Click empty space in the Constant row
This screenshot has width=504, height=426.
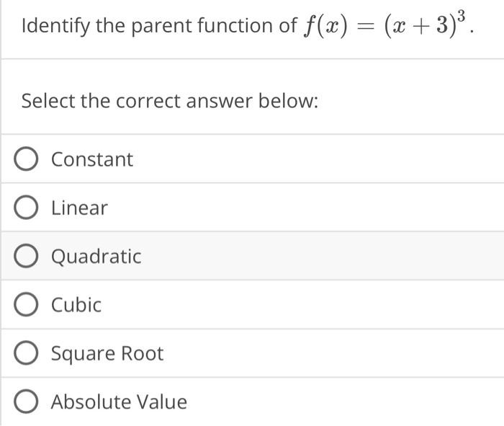[x=318, y=159]
